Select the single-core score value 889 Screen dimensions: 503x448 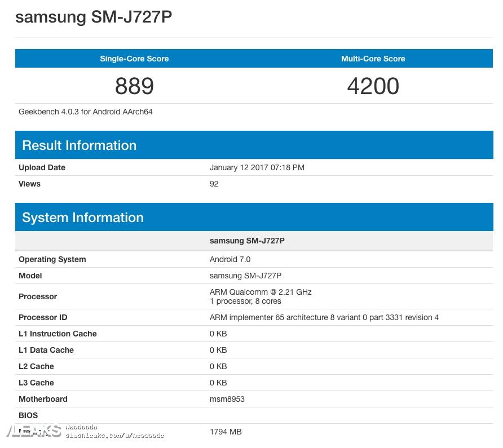pyautogui.click(x=134, y=86)
